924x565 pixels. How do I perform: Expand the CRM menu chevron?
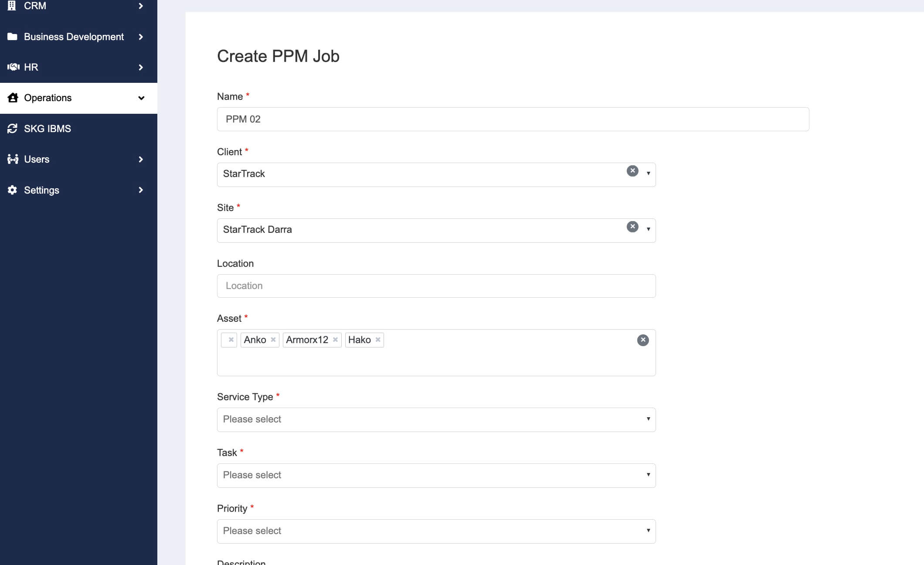141,6
